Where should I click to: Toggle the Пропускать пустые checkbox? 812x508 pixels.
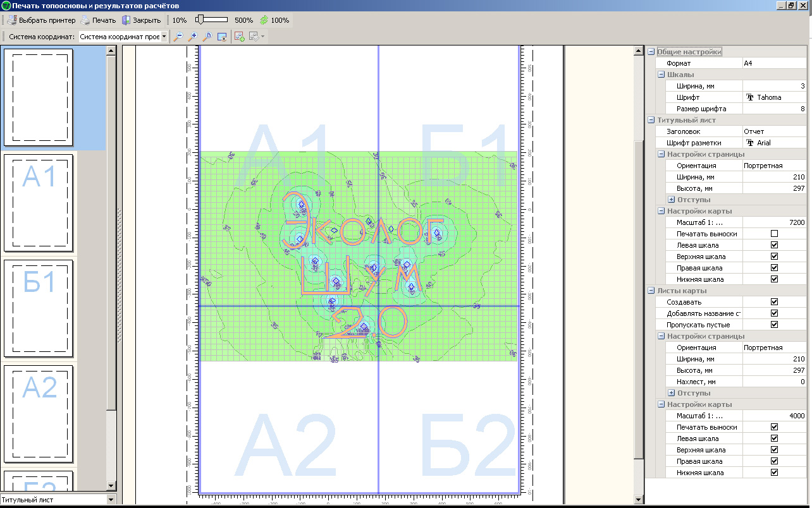click(774, 325)
